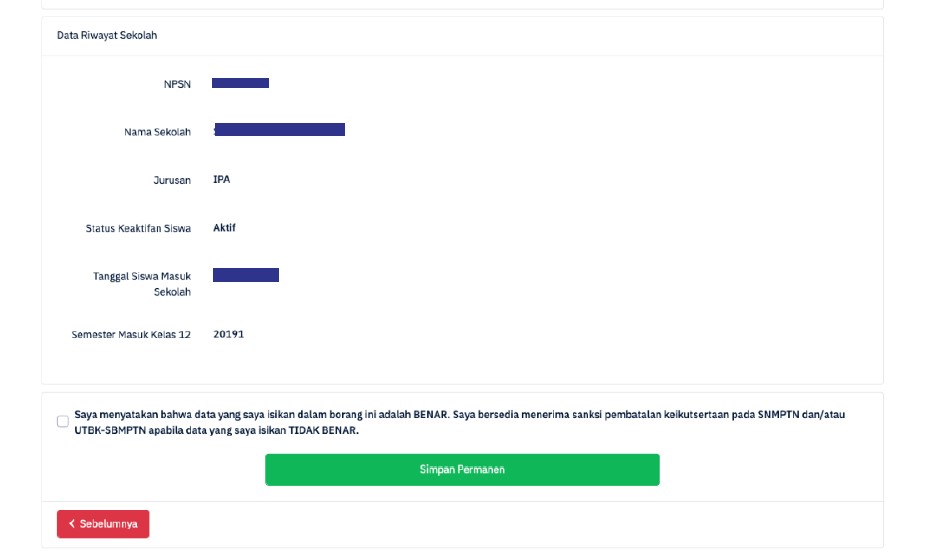Click the redacted NPSN value bar

(240, 83)
